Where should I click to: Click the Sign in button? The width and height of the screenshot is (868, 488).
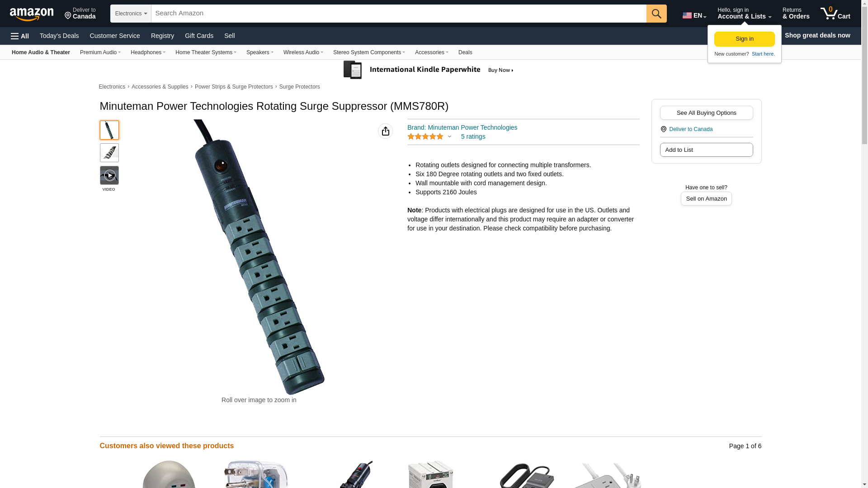tap(744, 39)
